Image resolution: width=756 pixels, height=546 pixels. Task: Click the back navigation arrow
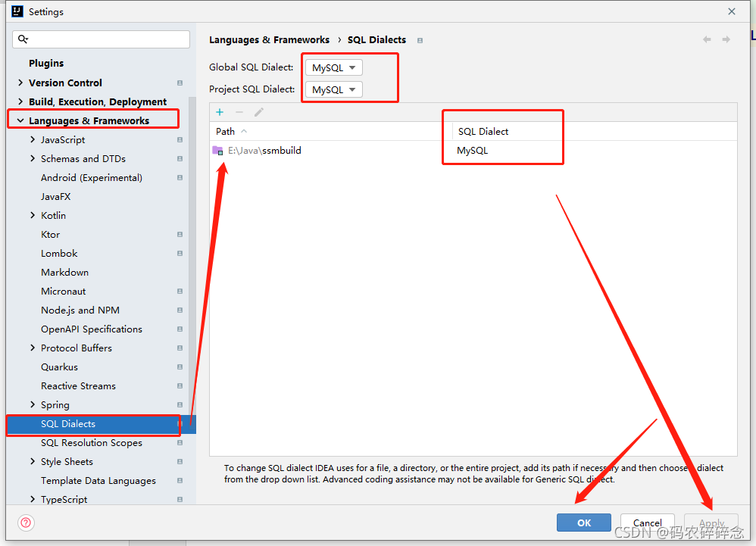click(707, 39)
